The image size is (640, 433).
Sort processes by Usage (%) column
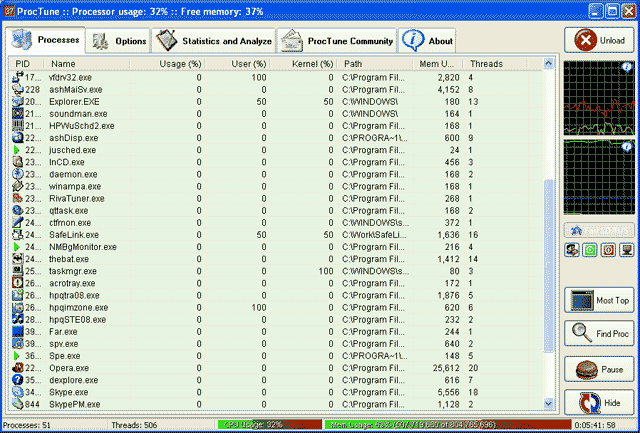(180, 63)
